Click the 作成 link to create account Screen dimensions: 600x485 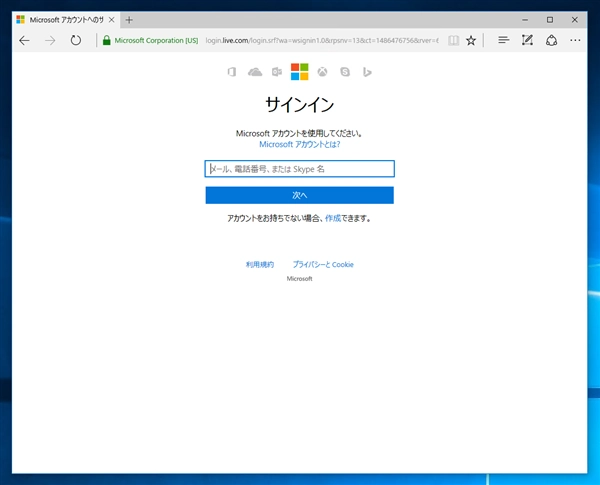tap(333, 219)
